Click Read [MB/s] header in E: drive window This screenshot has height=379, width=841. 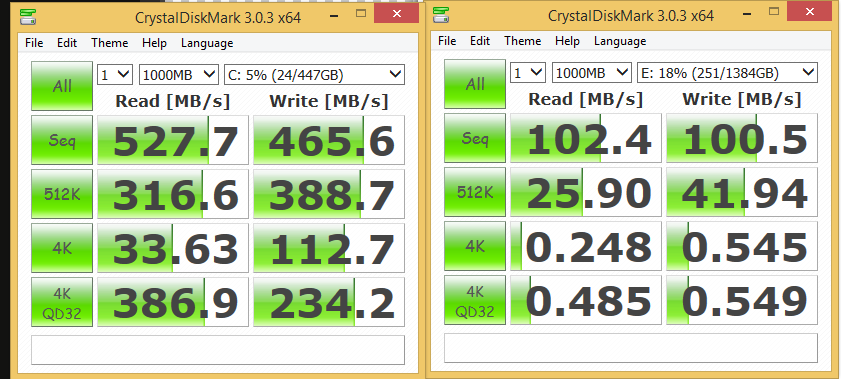[x=585, y=99]
